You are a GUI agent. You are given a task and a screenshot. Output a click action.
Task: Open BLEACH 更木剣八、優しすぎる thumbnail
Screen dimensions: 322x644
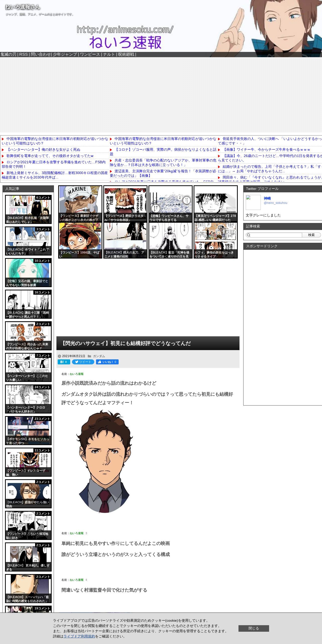click(28, 557)
